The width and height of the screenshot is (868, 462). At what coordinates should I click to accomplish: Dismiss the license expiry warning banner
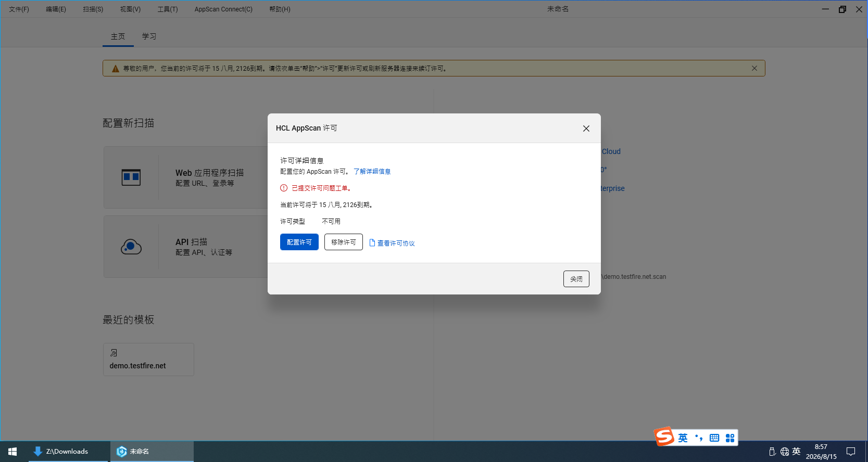[x=754, y=68]
